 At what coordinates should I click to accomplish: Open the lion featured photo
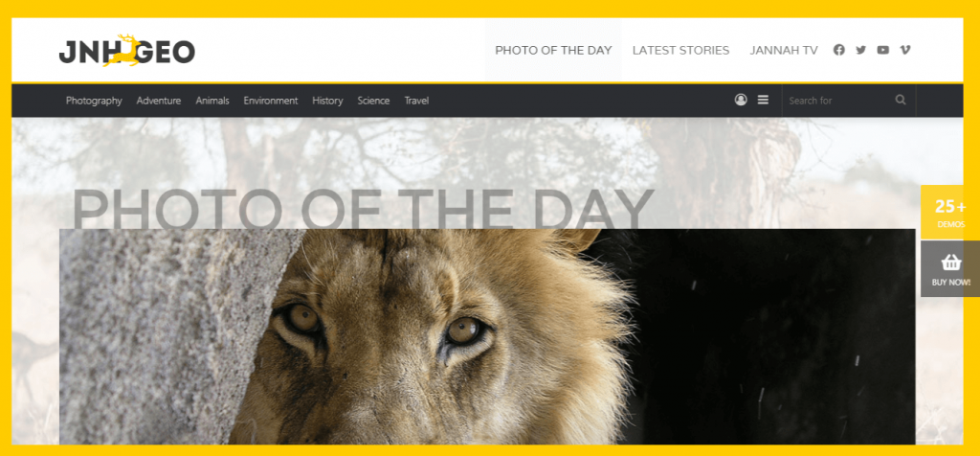487,336
